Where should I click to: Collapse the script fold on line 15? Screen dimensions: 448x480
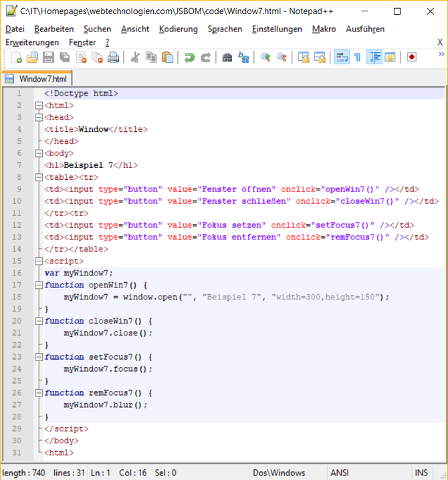pyautogui.click(x=39, y=261)
